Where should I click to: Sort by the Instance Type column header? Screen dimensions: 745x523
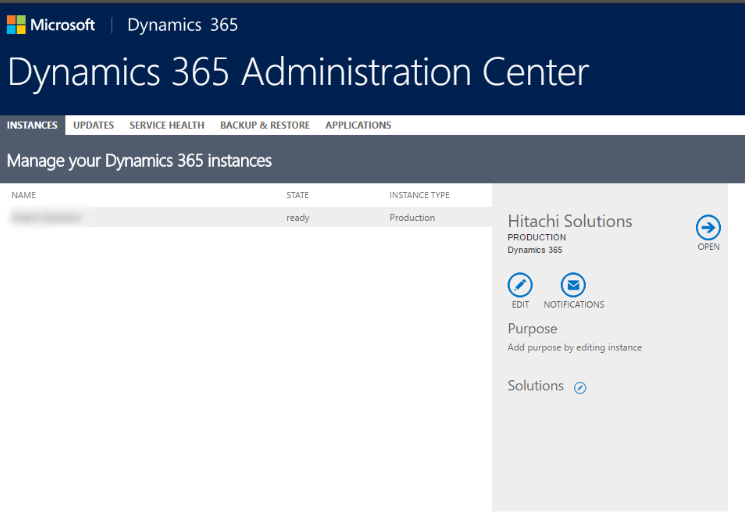point(419,195)
